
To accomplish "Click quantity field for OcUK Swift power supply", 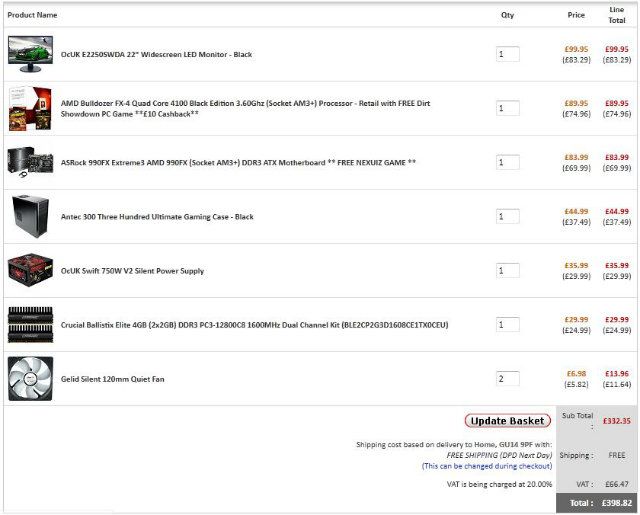I will (508, 271).
